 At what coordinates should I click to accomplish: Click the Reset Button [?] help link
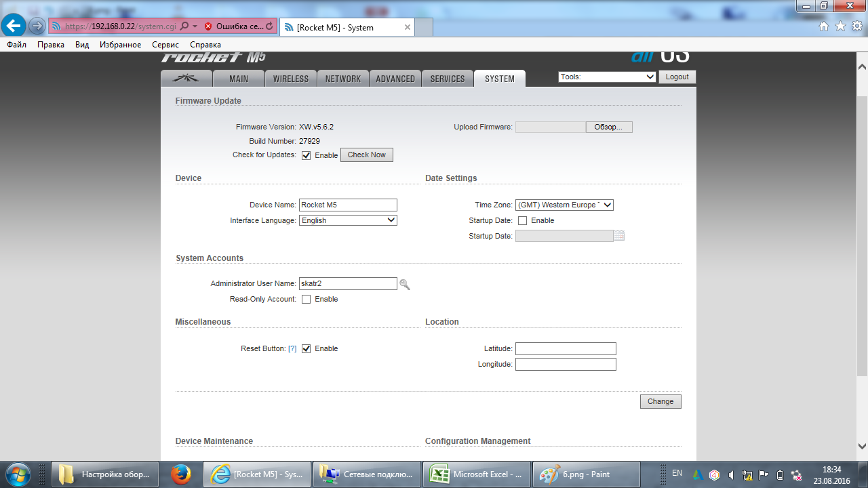coord(292,348)
